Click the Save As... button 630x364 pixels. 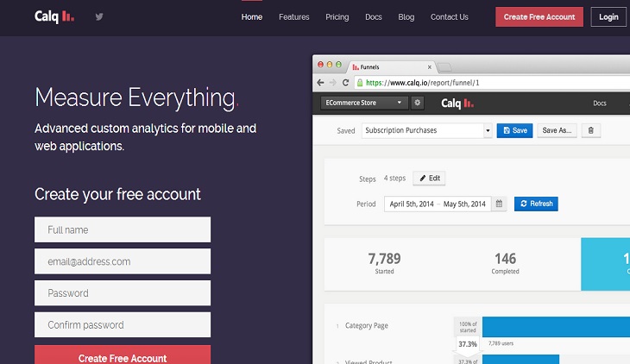[557, 130]
